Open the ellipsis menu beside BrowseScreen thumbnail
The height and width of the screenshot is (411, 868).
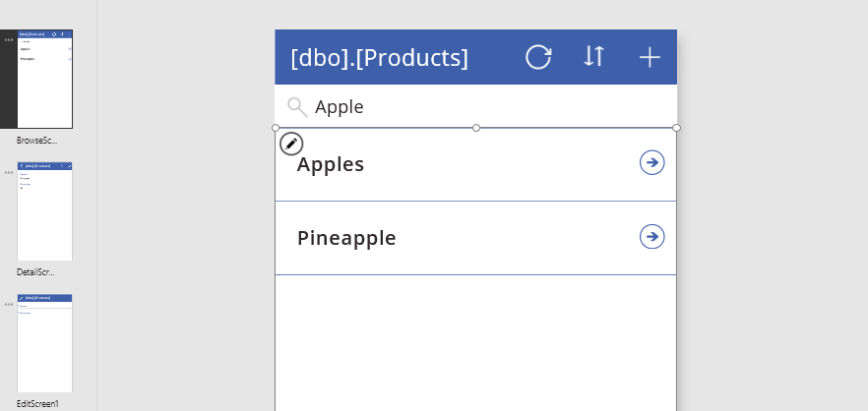click(x=9, y=40)
